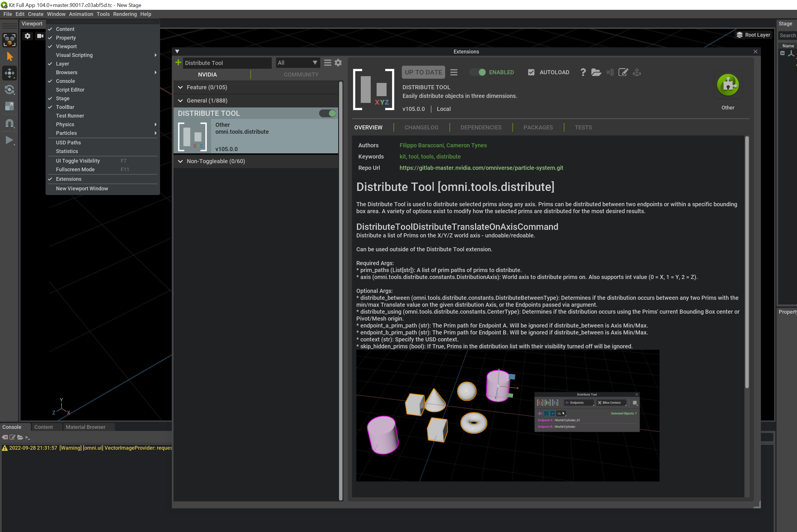Expand the Non-Toggleable (0/60) category
Image resolution: width=797 pixels, height=532 pixels.
point(256,161)
